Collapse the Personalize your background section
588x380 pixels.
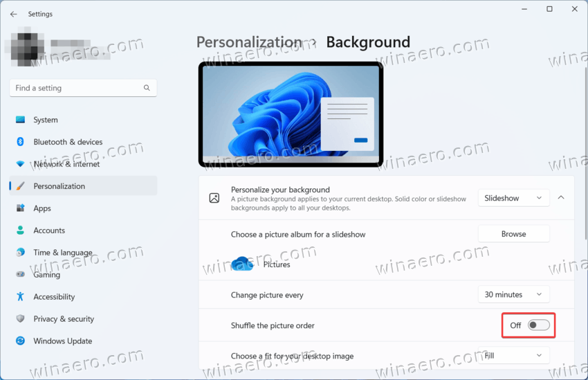coord(561,198)
